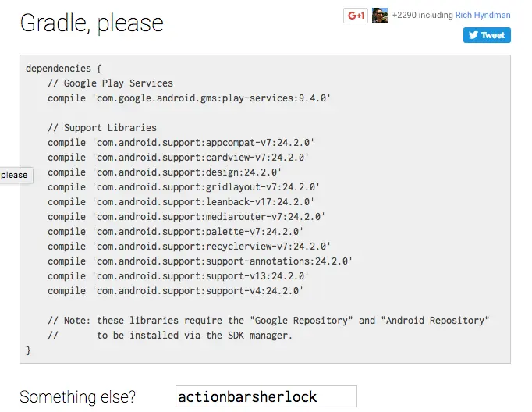532x412 pixels.
Task: Click the cardview-v7:24.2.0 dependency line
Action: pyautogui.click(x=178, y=158)
